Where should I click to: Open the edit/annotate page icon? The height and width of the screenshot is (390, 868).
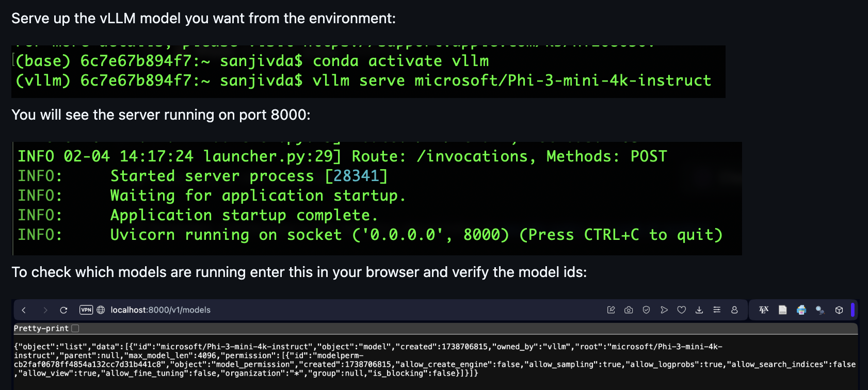point(611,310)
